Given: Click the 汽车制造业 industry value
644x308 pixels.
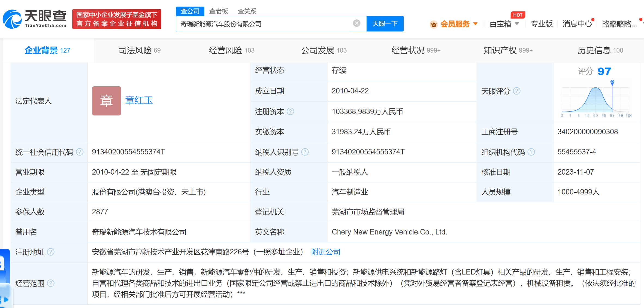Looking at the screenshot, I should click(x=350, y=192).
